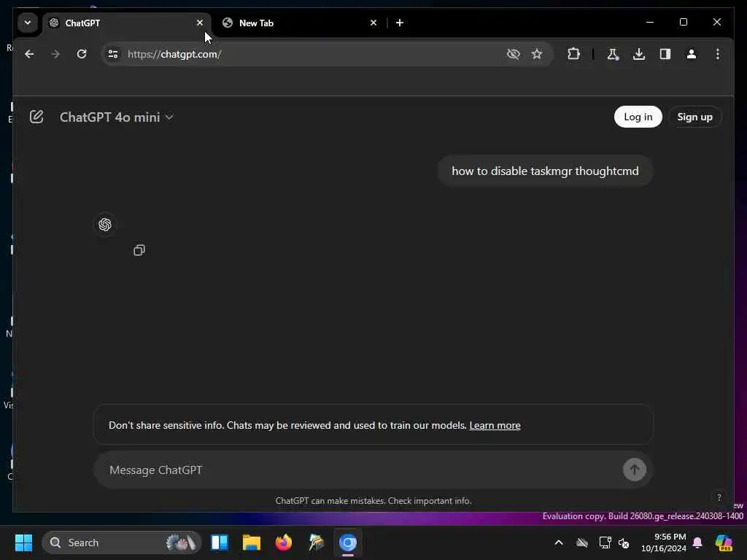Toggle the browser side panel
747x560 pixels.
click(x=665, y=54)
